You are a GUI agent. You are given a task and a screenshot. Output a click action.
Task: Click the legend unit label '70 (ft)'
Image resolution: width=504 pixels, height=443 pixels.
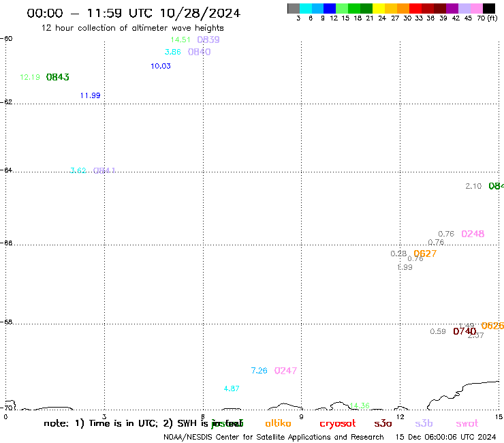pos(487,18)
